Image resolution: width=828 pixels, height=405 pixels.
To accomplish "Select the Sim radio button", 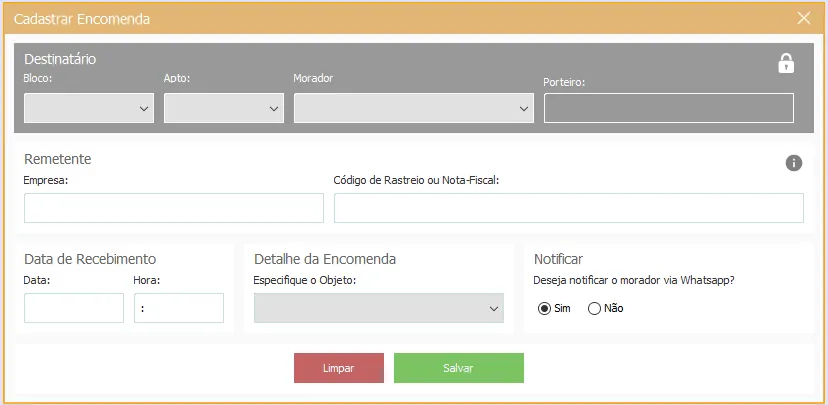I will 544,308.
